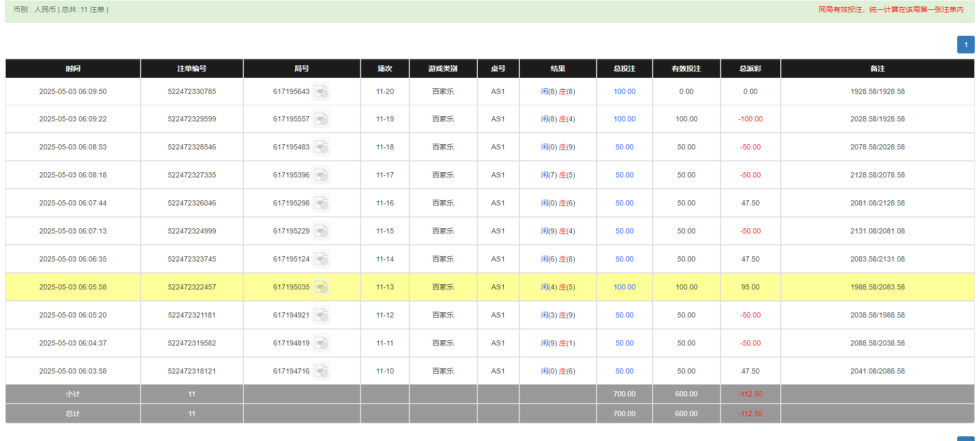Open video replay icon for round 617195557
The height and width of the screenshot is (441, 980).
coord(321,119)
